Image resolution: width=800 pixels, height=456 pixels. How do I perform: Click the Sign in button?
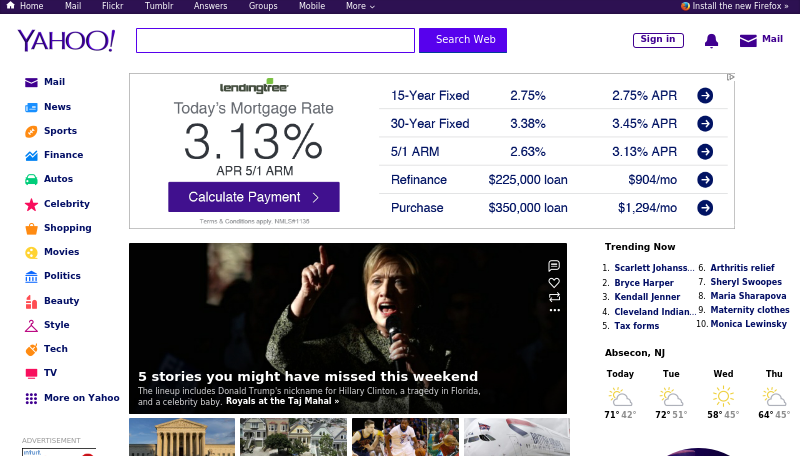click(x=658, y=40)
